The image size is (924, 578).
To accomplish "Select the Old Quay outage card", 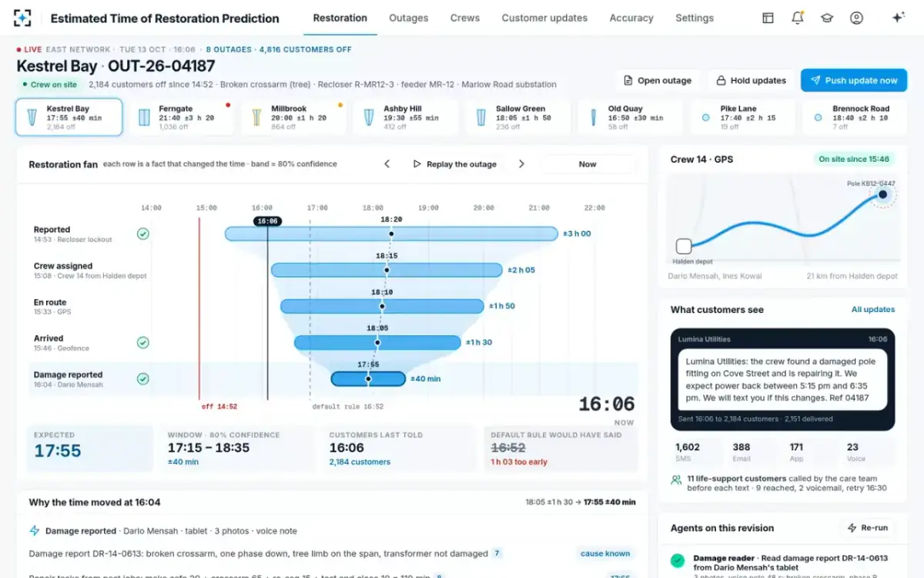I will [x=631, y=117].
